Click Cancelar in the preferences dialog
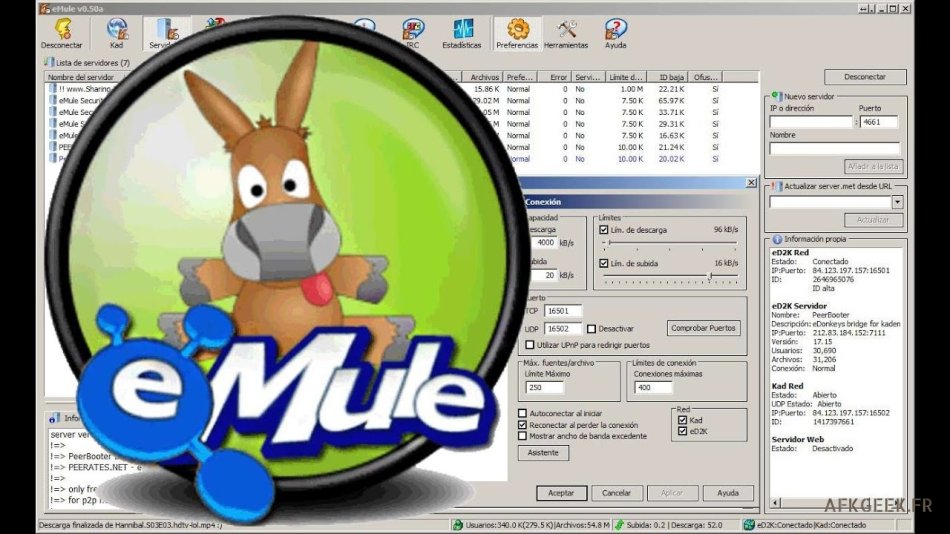 tap(617, 493)
